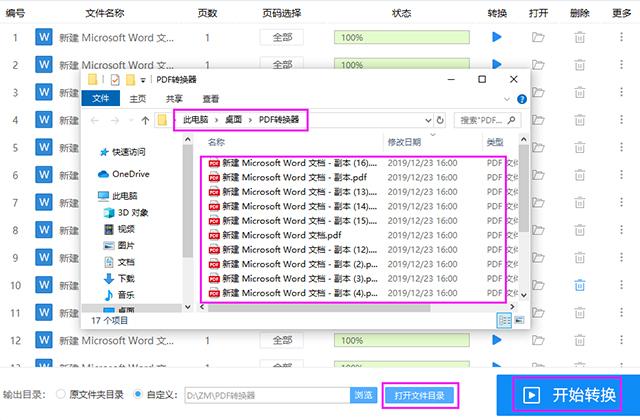Screen dimensions: 640x420
Task: Start conversion for row 12 file
Action: [496, 340]
